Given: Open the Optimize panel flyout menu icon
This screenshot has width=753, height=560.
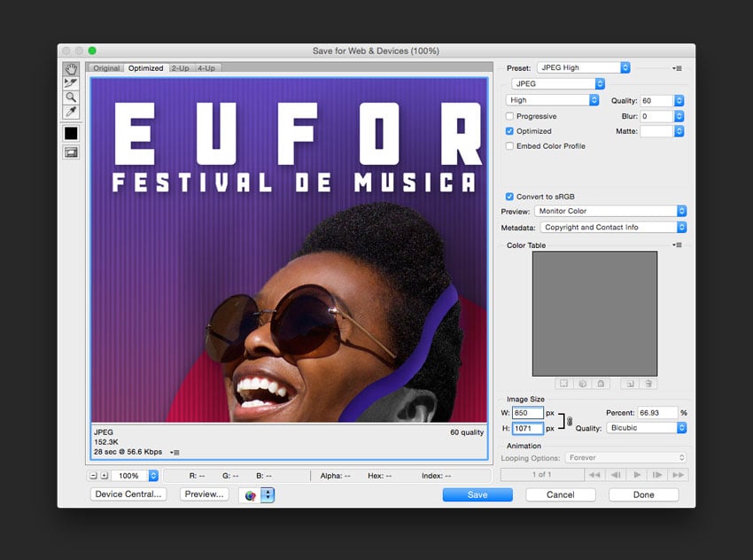Looking at the screenshot, I should (x=677, y=68).
